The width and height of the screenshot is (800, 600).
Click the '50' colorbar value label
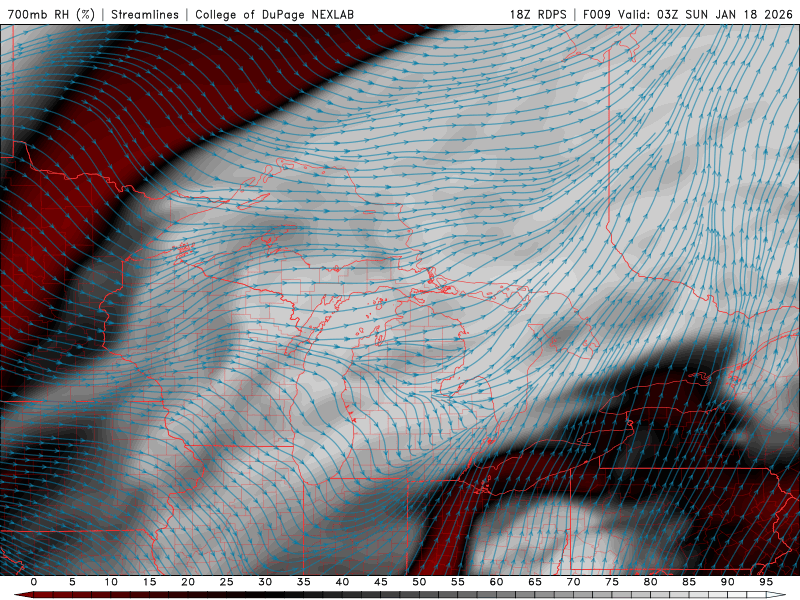[419, 582]
